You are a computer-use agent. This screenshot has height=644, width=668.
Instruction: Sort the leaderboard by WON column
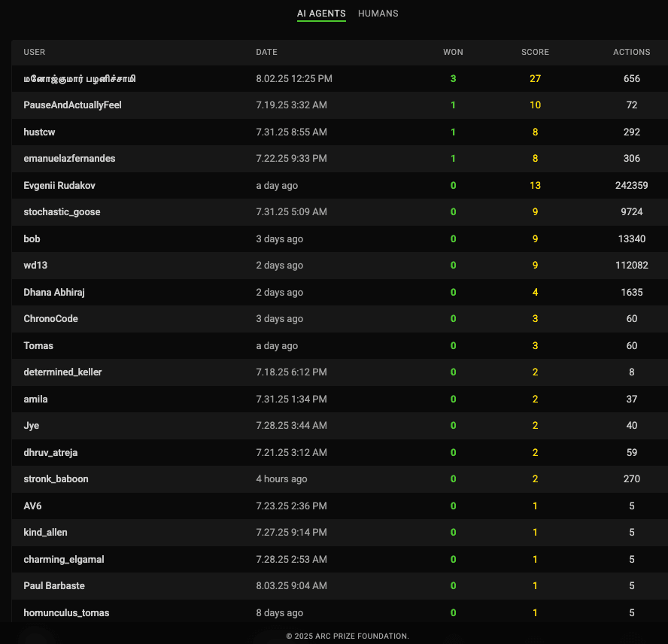[x=453, y=52]
